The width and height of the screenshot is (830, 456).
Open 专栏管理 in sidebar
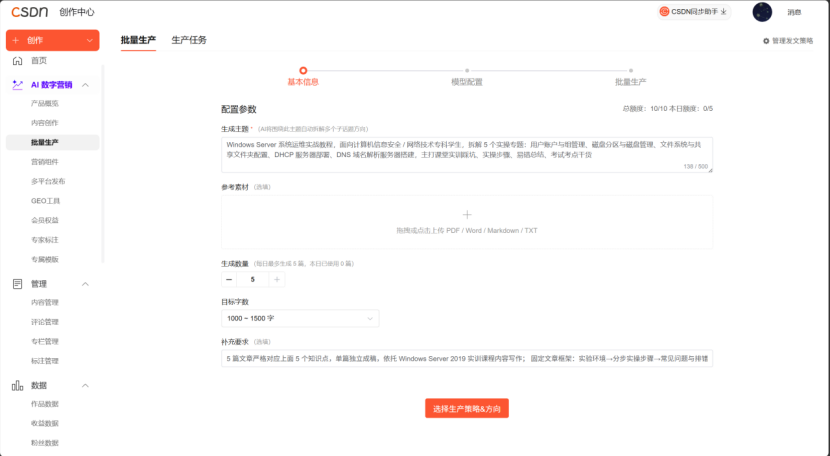(44, 342)
